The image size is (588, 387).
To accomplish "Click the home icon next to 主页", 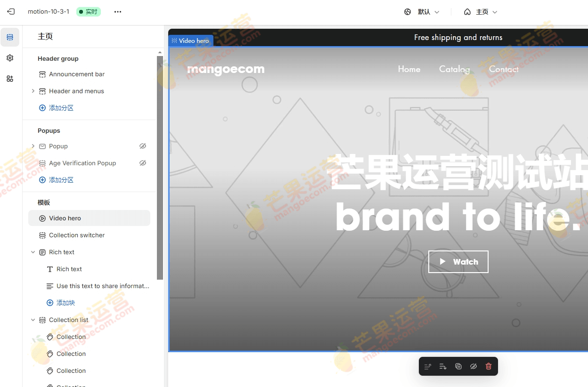I will pyautogui.click(x=467, y=12).
